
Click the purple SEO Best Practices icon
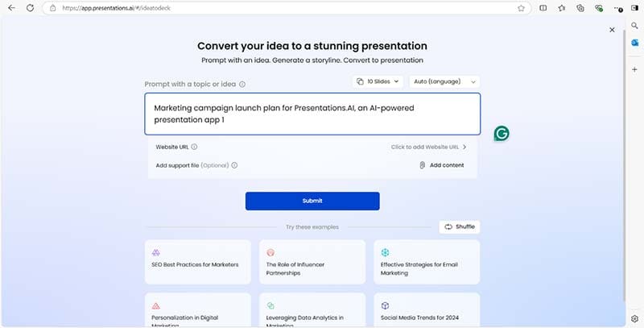(x=155, y=252)
